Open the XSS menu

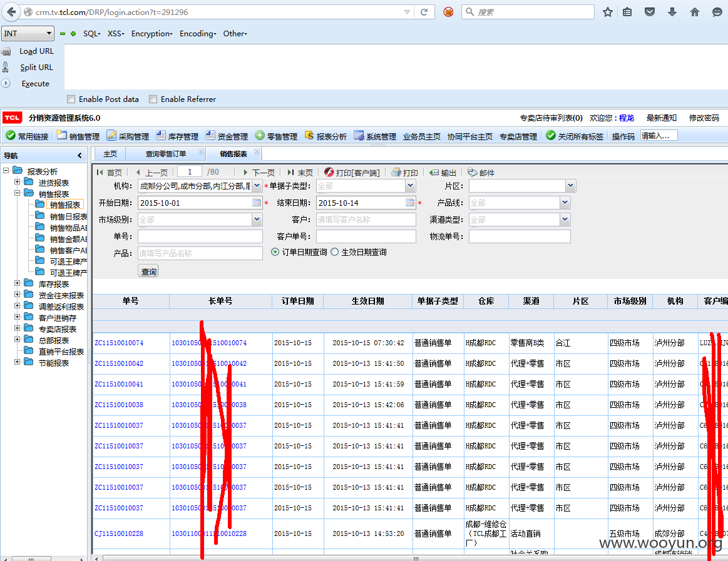point(116,33)
